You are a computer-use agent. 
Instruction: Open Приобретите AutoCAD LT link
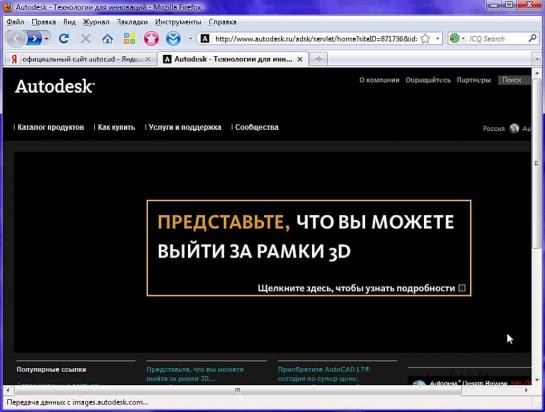pos(324,374)
